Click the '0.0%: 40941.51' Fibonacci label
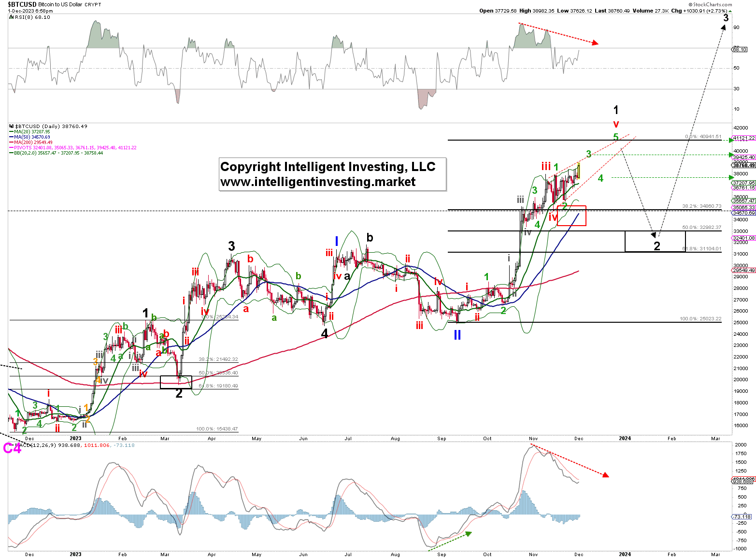The height and width of the screenshot is (559, 756). pos(703,137)
